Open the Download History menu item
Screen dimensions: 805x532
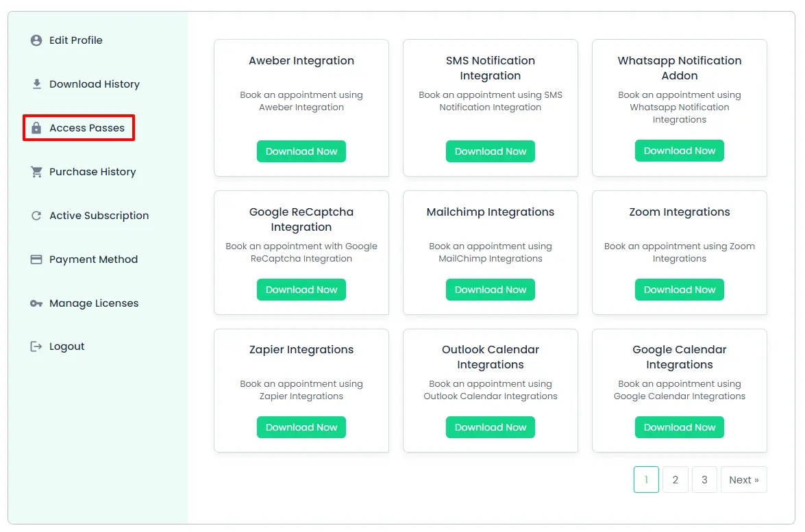(x=94, y=84)
